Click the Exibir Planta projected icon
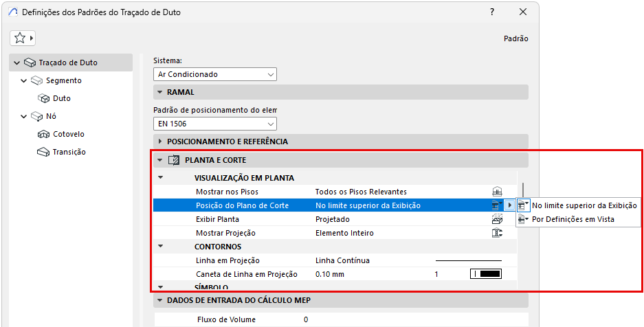 coord(498,219)
